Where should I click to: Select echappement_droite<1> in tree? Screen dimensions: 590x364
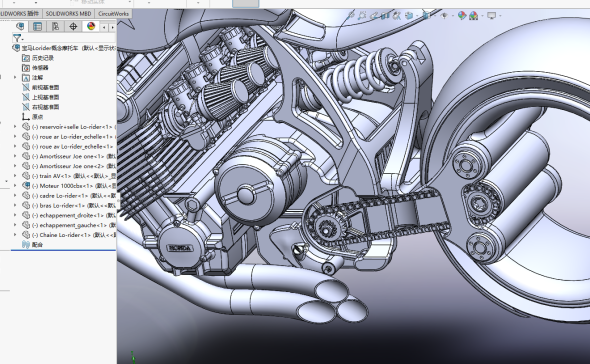click(x=69, y=215)
